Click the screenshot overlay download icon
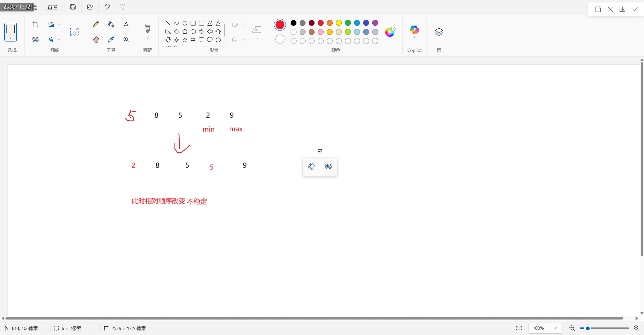Image resolution: width=644 pixels, height=335 pixels. pyautogui.click(x=622, y=9)
